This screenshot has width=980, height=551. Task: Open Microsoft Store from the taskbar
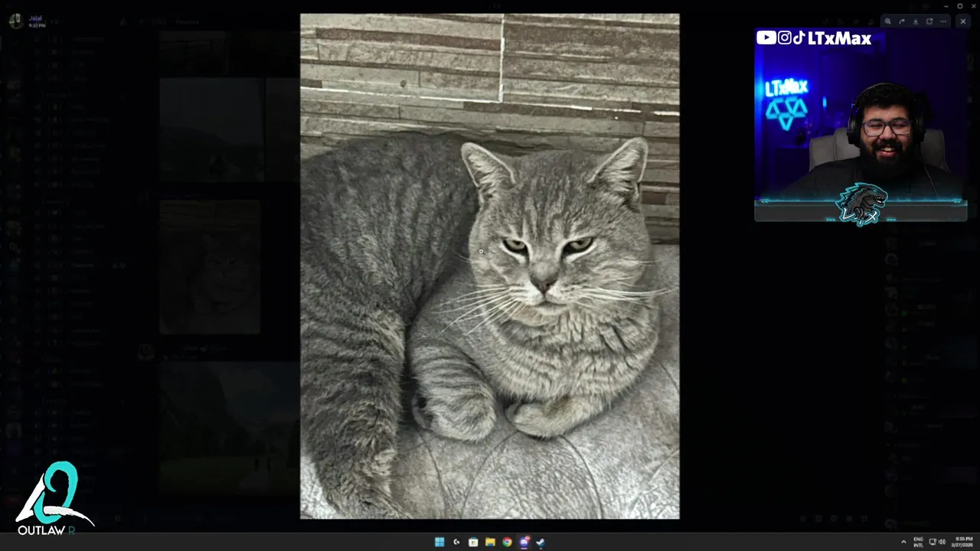473,542
